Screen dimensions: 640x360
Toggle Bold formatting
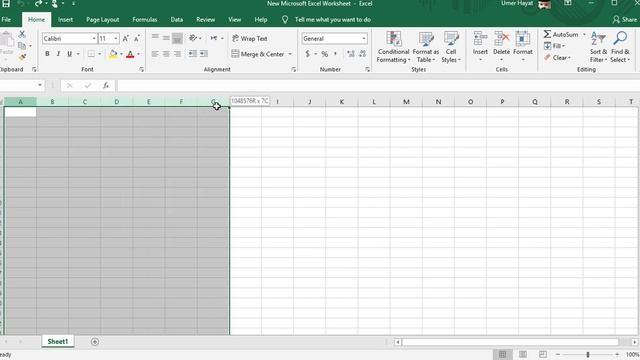(x=47, y=54)
